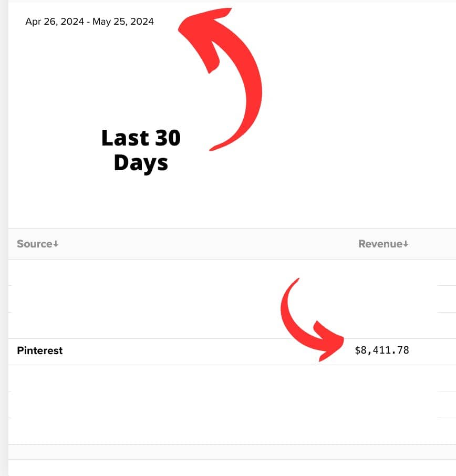Image resolution: width=456 pixels, height=476 pixels.
Task: Open the Apr 26 - May 25, 2024 date range
Action: click(x=89, y=22)
